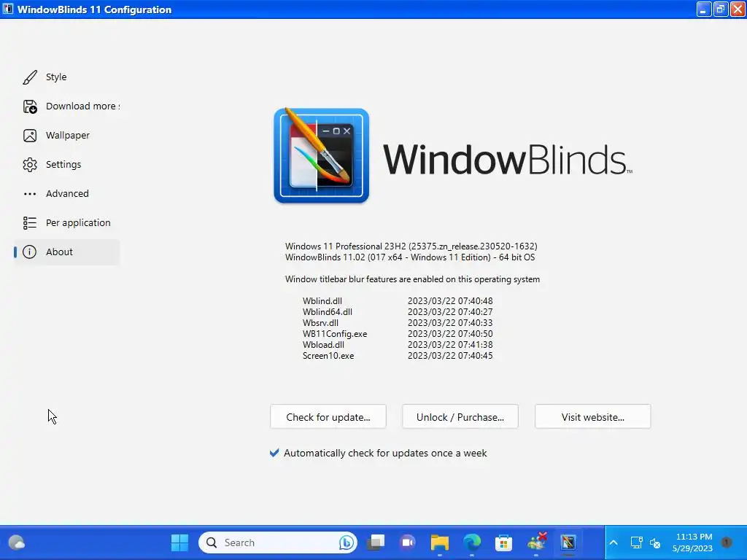Click the Wblind64.dll file name
The height and width of the screenshot is (560, 747).
(x=328, y=312)
